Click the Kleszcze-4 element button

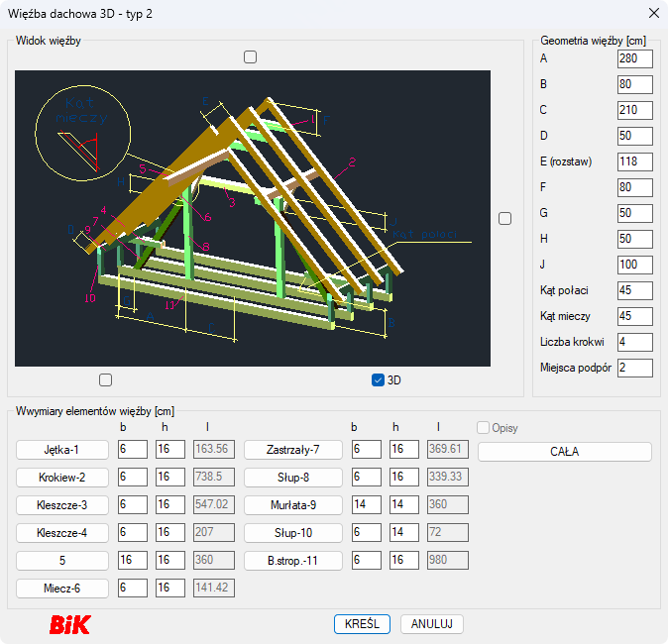[62, 533]
